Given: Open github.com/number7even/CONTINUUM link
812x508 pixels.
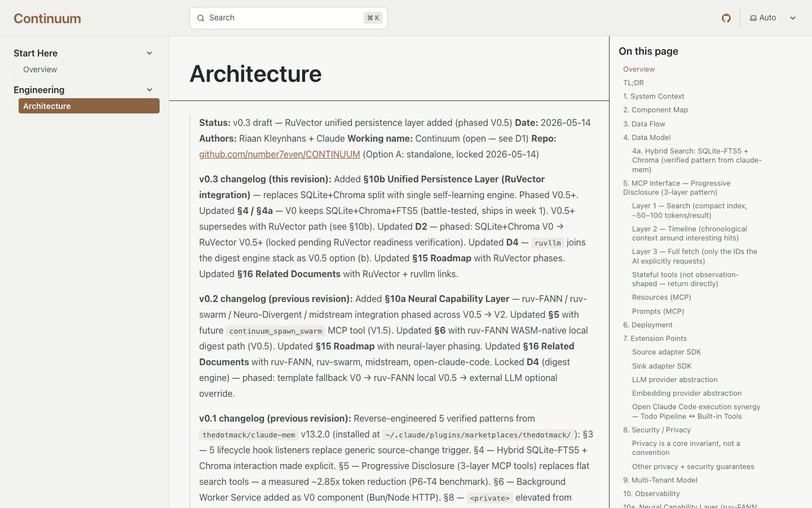Looking at the screenshot, I should [x=280, y=154].
